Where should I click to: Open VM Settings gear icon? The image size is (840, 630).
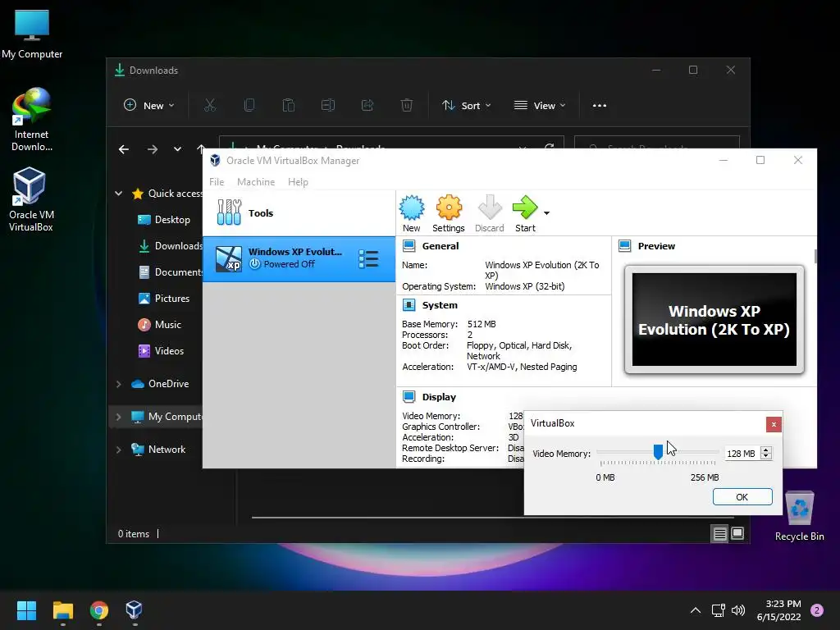[449, 213]
